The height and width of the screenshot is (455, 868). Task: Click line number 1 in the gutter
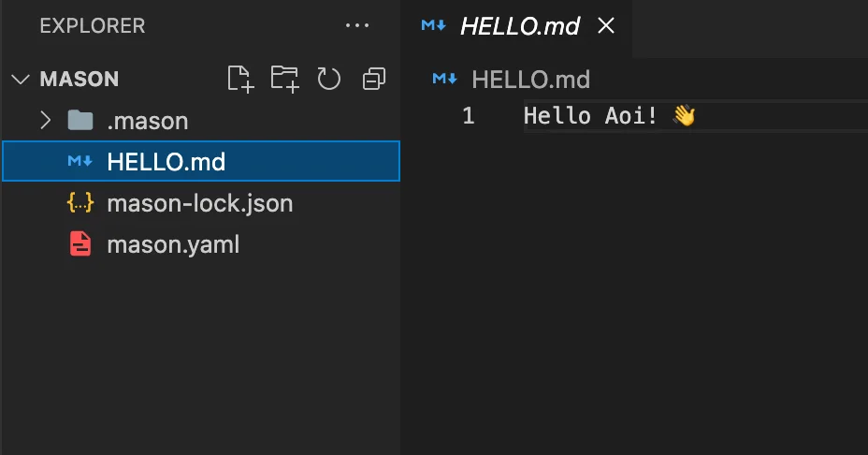click(x=469, y=116)
